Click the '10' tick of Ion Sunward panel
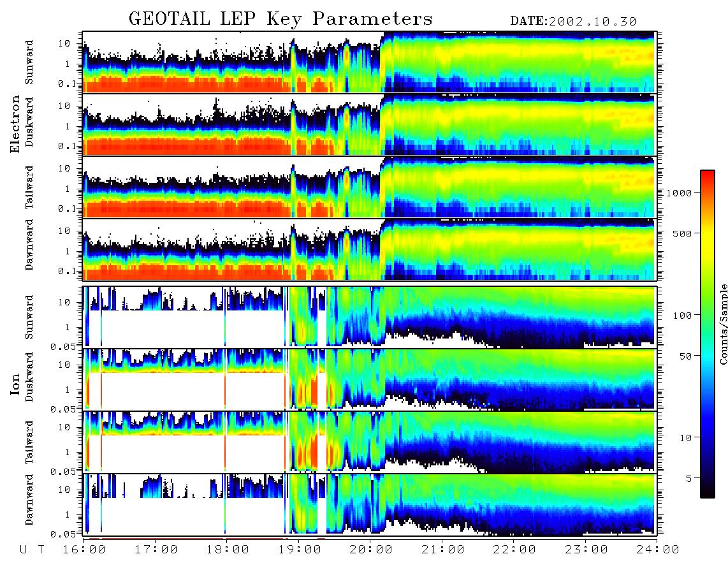Viewport: 728px width, 561px height. (64, 302)
